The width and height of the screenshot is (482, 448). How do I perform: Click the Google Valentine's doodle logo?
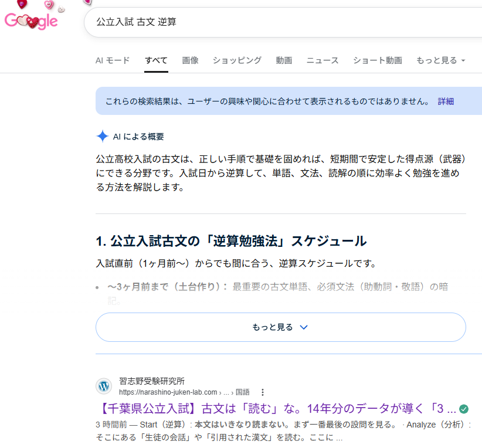32,22
